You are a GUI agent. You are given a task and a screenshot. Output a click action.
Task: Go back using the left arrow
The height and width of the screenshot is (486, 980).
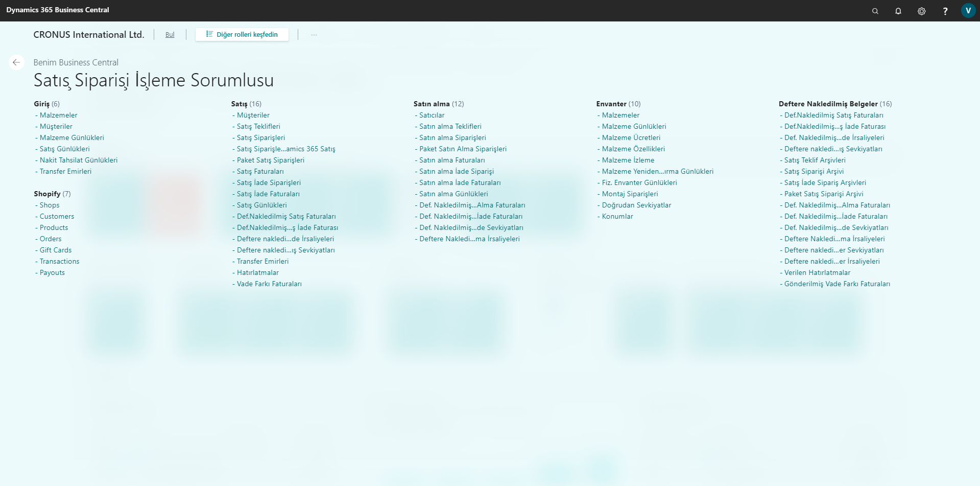pos(16,62)
